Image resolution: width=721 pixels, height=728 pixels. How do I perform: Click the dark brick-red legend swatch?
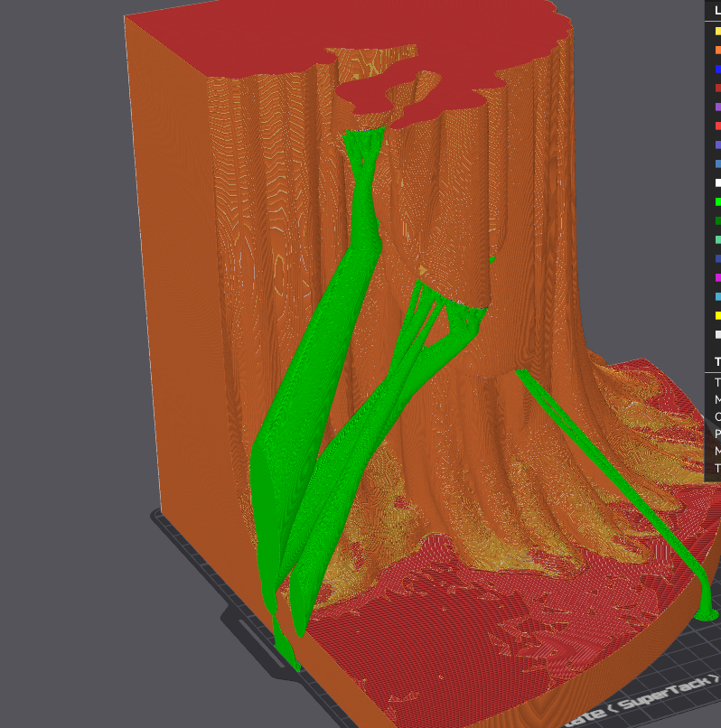(718, 88)
